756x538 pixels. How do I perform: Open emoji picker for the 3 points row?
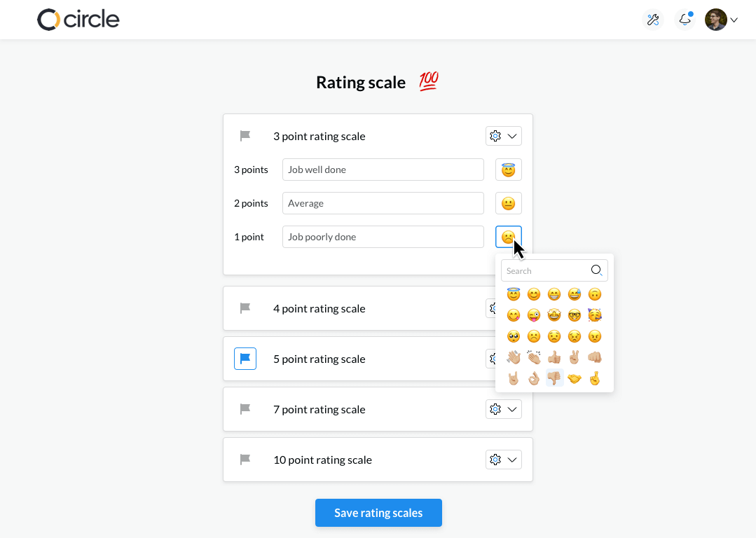click(509, 170)
